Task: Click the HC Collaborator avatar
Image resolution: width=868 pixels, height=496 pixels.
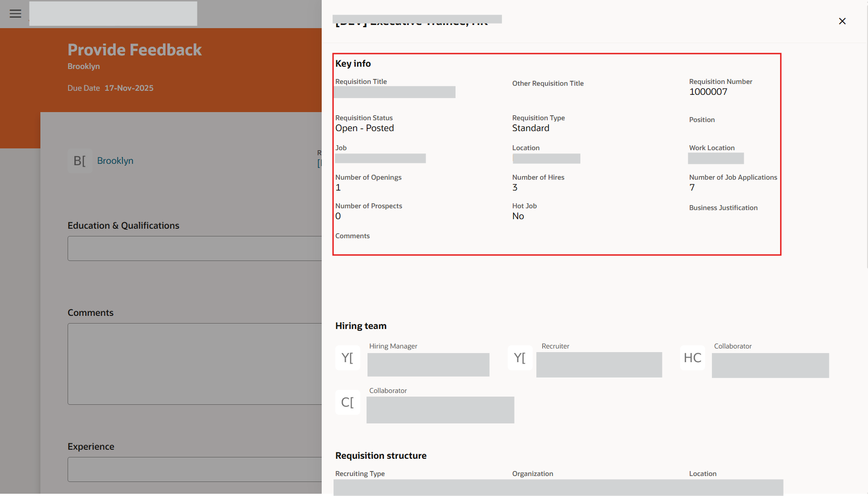Action: pyautogui.click(x=692, y=358)
